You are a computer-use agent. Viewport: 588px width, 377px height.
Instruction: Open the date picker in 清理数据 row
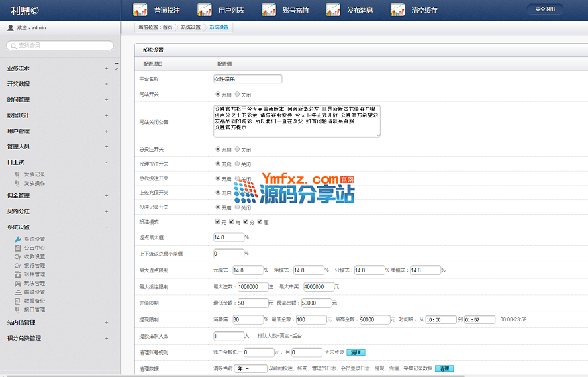[251, 368]
